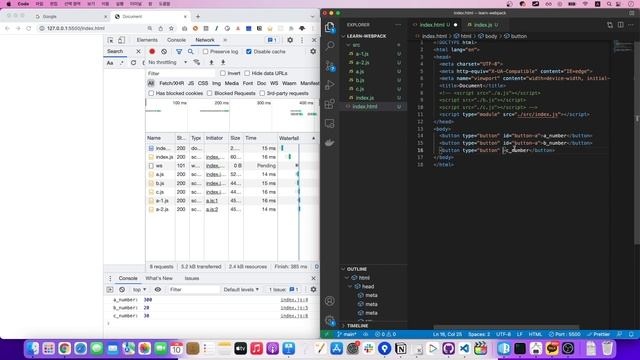The image size is (640, 360).
Task: Open the Source Control view in VS Code
Action: [x=330, y=65]
